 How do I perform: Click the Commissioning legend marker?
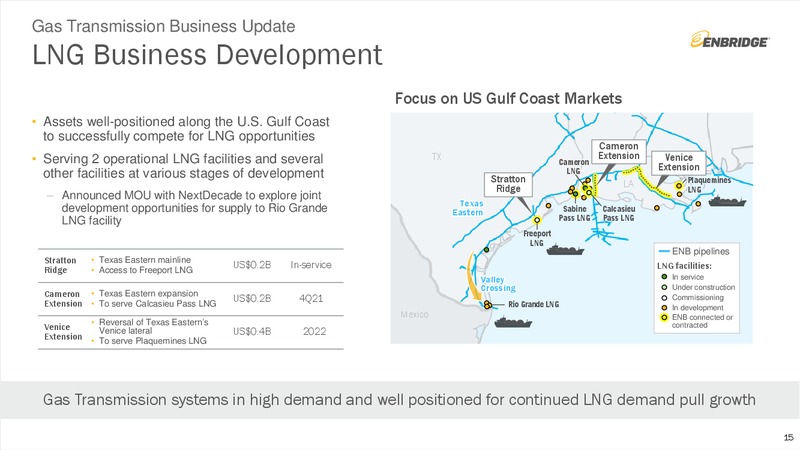point(664,297)
